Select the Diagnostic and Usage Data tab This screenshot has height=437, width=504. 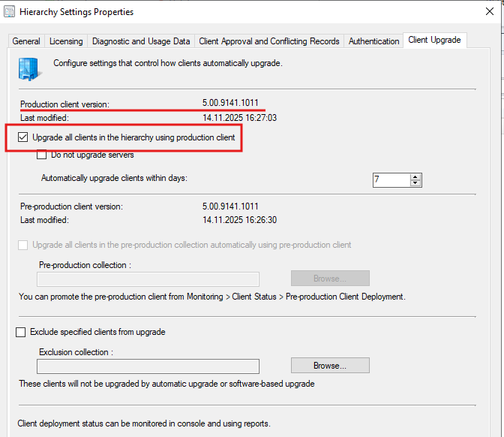[x=141, y=41]
